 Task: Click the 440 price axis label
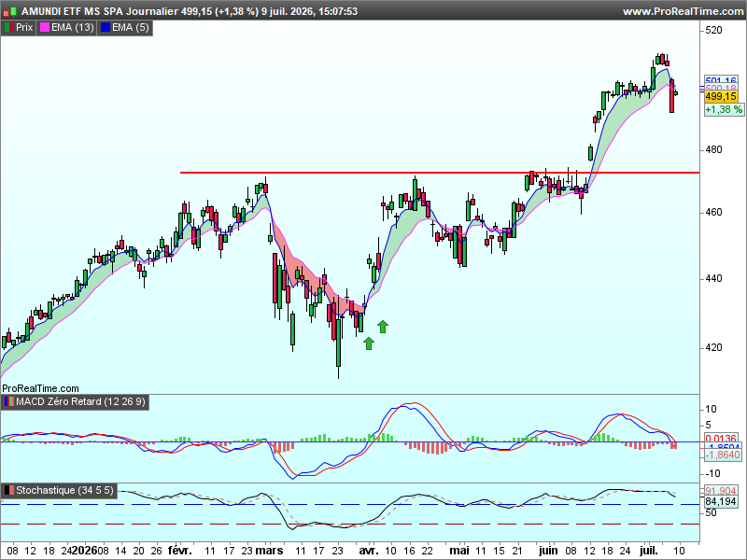click(x=713, y=278)
